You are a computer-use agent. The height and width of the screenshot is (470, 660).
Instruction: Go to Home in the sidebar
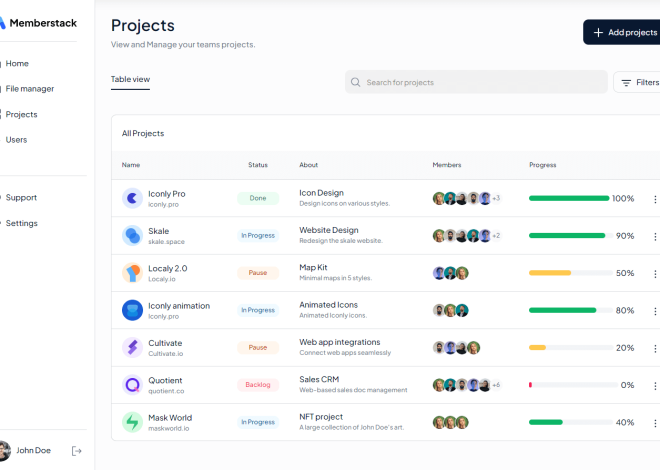(17, 64)
